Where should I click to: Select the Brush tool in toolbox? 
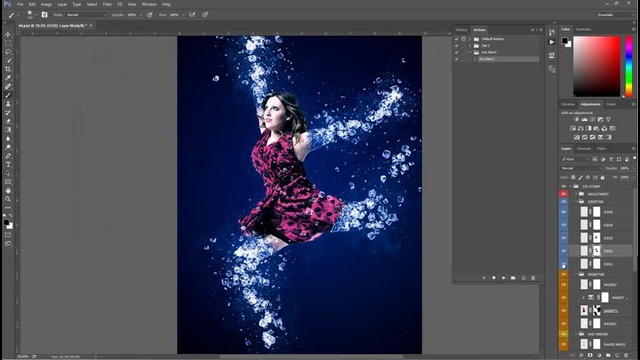pyautogui.click(x=8, y=95)
